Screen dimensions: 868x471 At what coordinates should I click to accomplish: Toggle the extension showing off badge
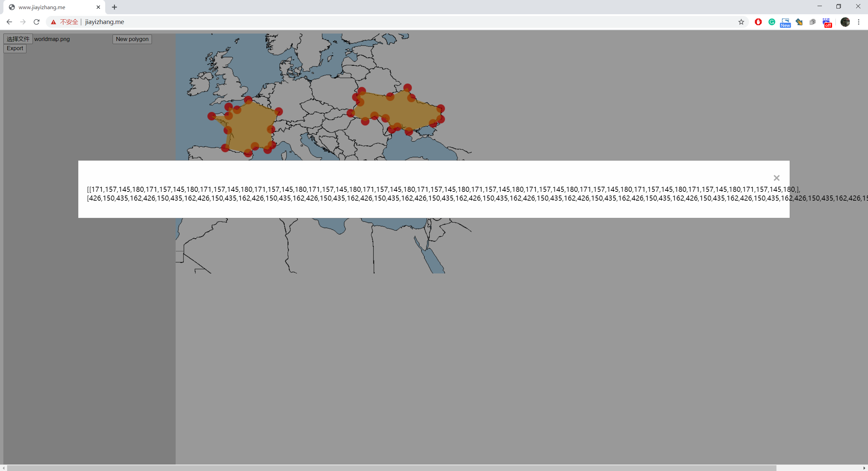[x=827, y=23]
